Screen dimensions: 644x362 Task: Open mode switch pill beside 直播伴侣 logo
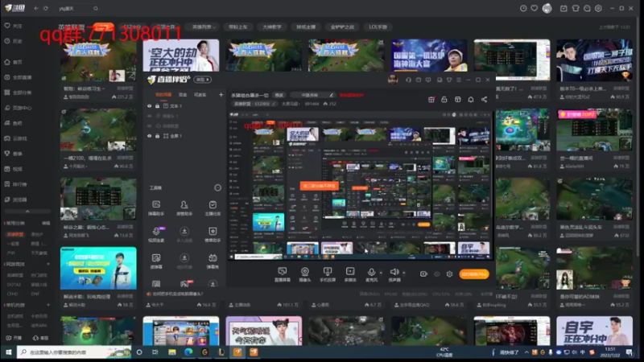(x=203, y=80)
